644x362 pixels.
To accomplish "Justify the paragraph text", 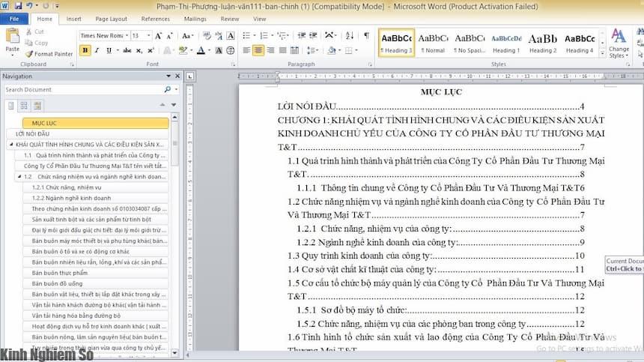I will (282, 50).
